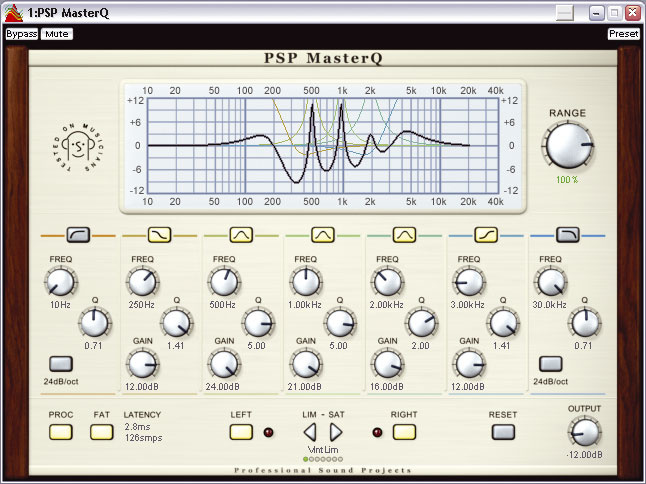Click the RANGE knob
The image size is (646, 484).
(x=568, y=146)
